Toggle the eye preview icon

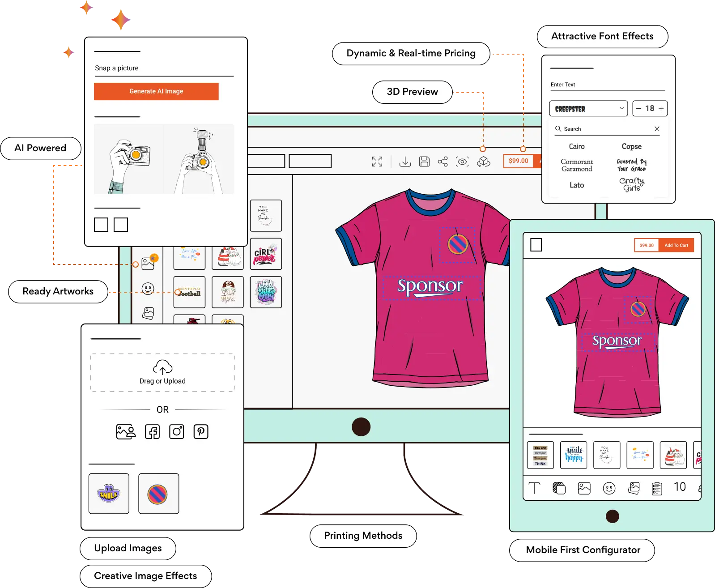(462, 162)
